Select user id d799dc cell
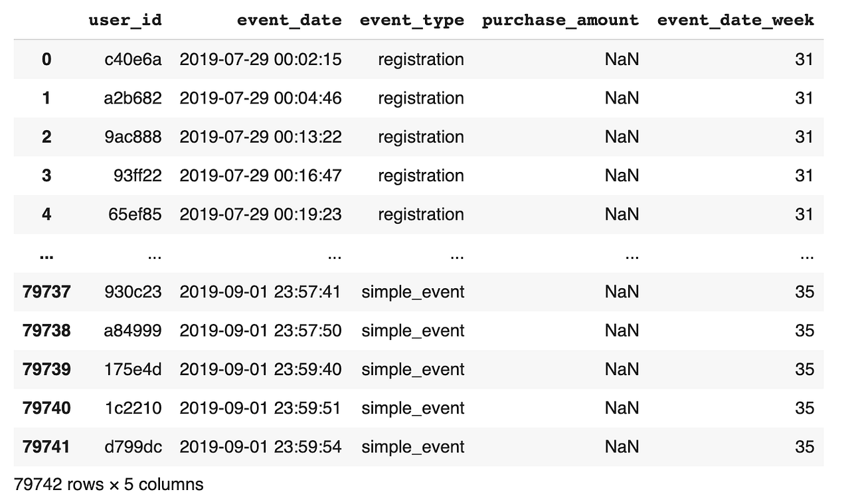The width and height of the screenshot is (850, 504). point(133,447)
